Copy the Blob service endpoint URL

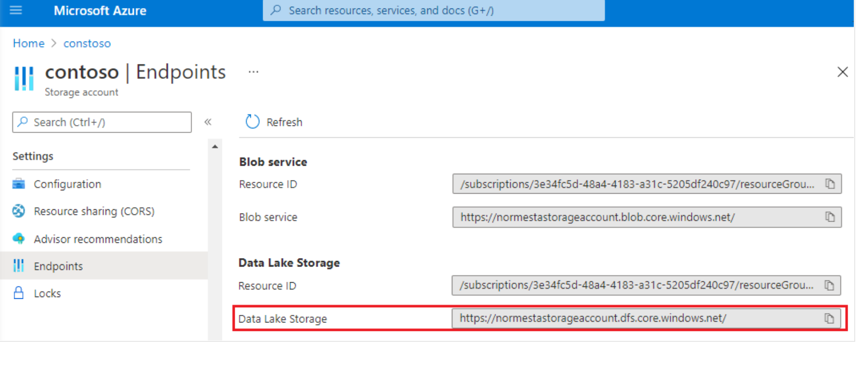tap(830, 217)
